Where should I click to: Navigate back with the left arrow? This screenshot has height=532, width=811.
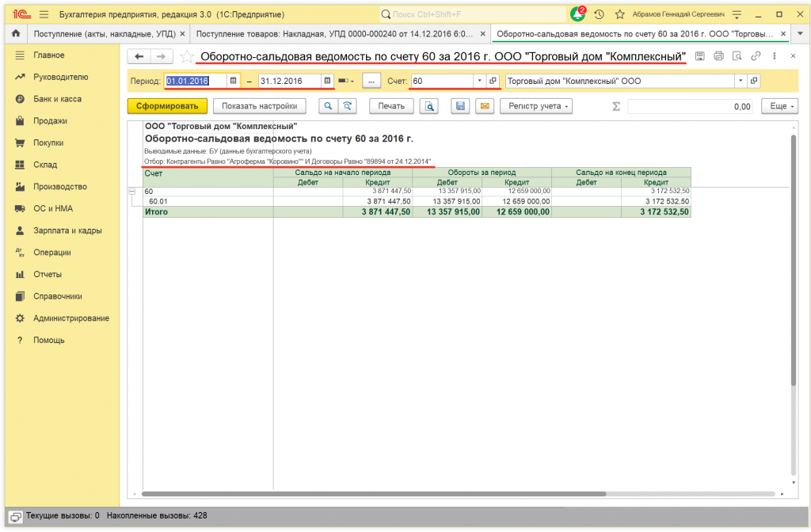tap(139, 56)
